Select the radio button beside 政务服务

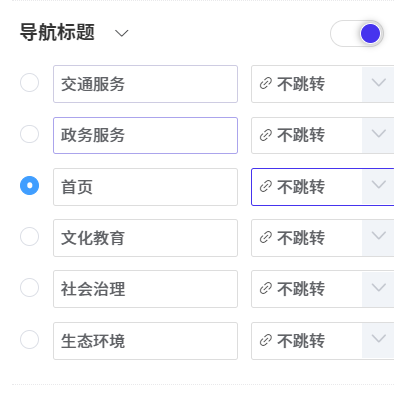[29, 134]
